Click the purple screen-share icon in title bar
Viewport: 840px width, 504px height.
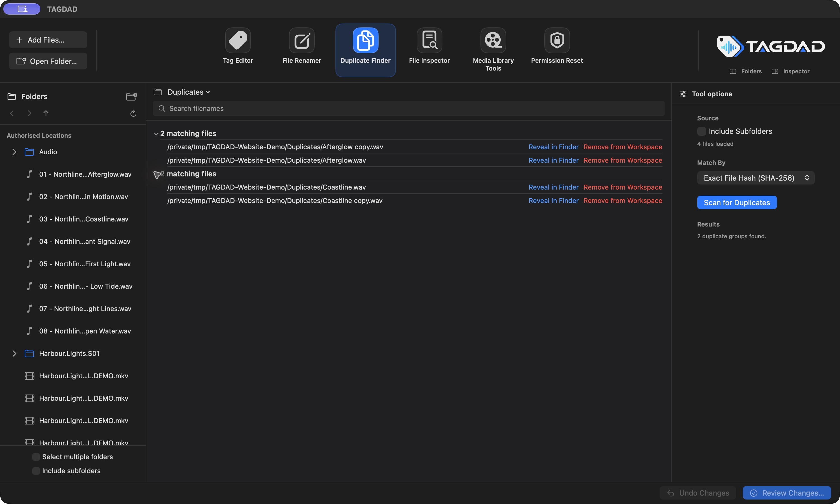22,9
